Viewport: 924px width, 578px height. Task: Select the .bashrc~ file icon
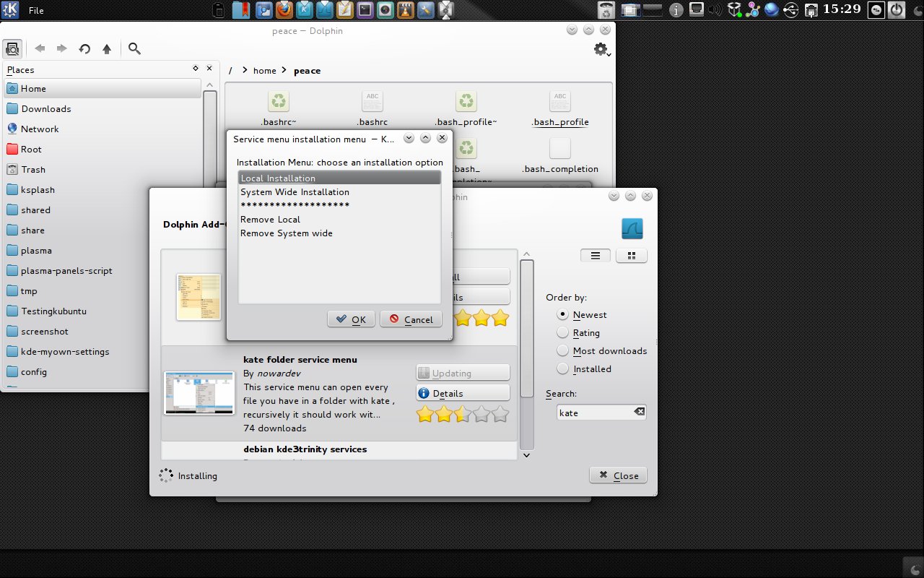tap(279, 101)
